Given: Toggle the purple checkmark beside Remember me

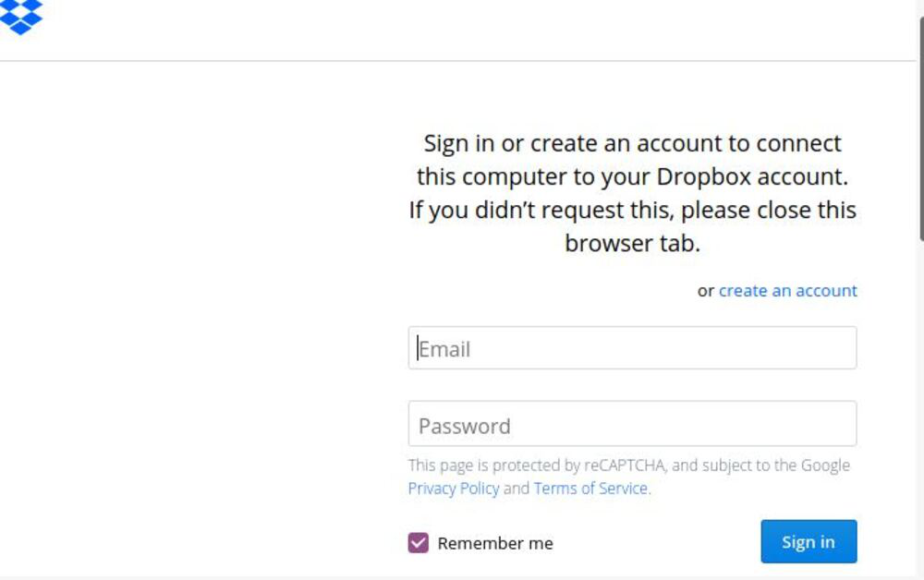Looking at the screenshot, I should [x=419, y=543].
